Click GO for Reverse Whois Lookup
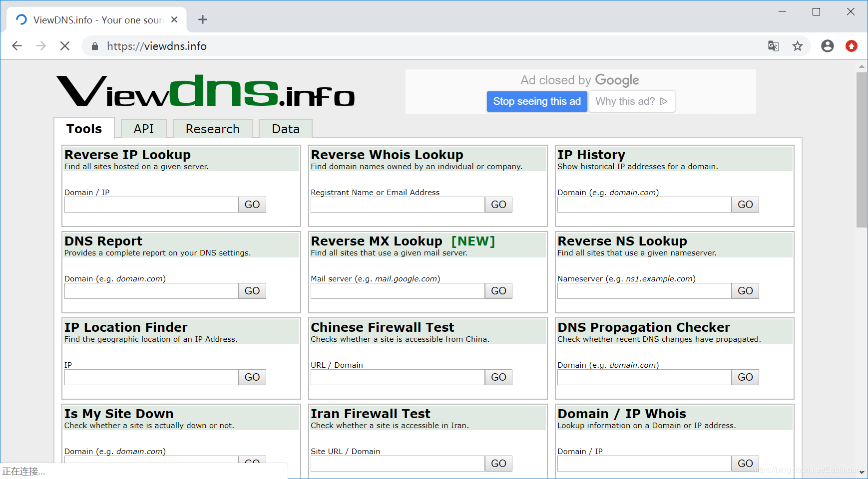The height and width of the screenshot is (479, 868). coord(498,205)
